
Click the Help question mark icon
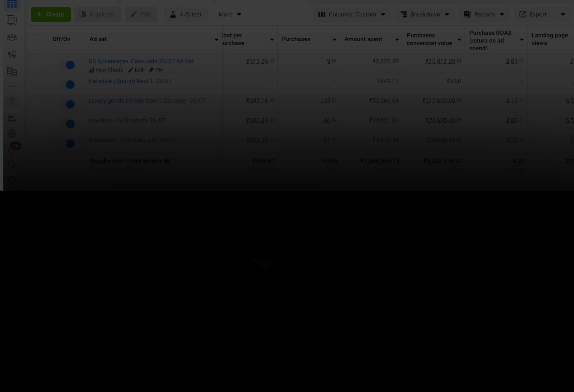tap(12, 101)
